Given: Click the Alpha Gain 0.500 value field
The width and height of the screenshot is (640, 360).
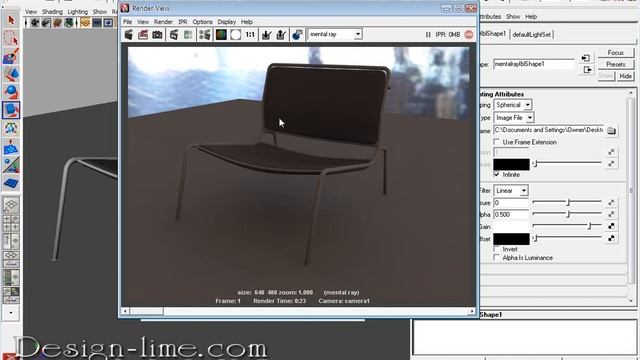Looking at the screenshot, I should click(x=511, y=214).
